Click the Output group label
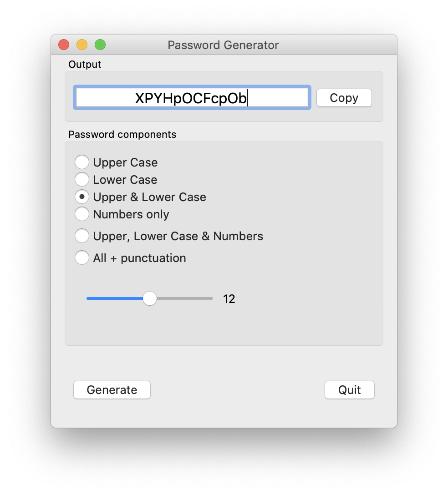Image resolution: width=448 pixels, height=495 pixels. click(85, 65)
